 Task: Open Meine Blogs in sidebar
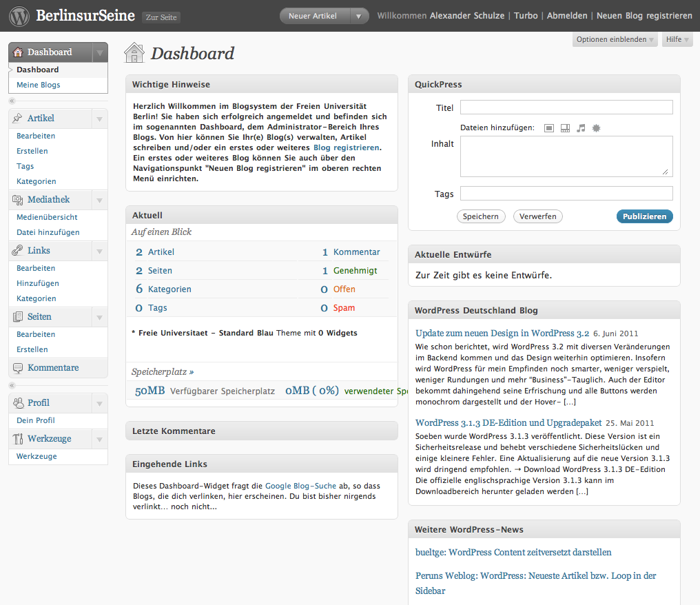coord(39,85)
